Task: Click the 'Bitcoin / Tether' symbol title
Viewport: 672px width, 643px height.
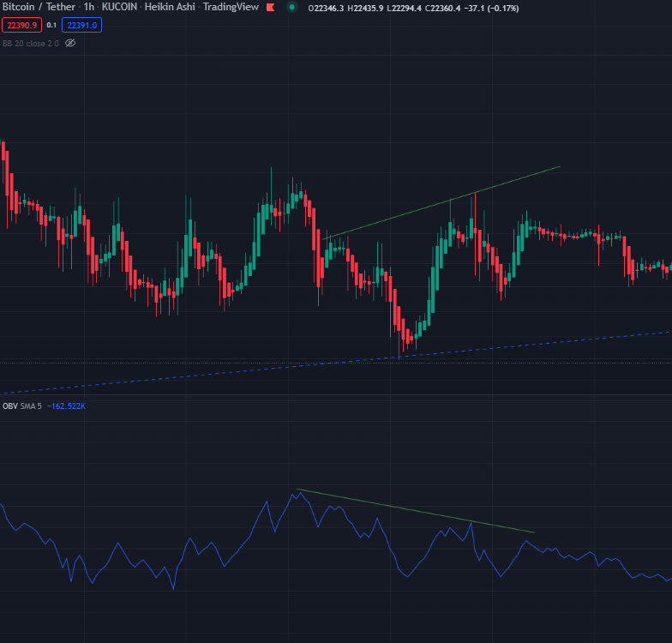Action: [x=39, y=7]
